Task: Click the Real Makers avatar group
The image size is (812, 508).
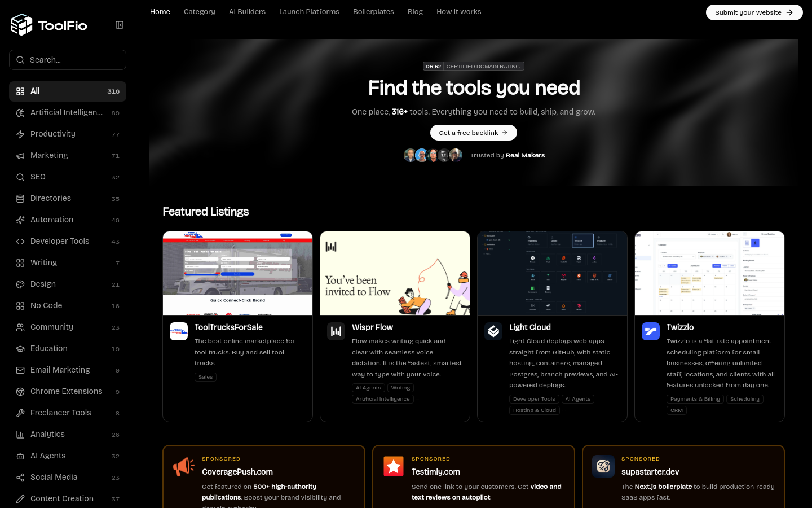Action: point(433,155)
